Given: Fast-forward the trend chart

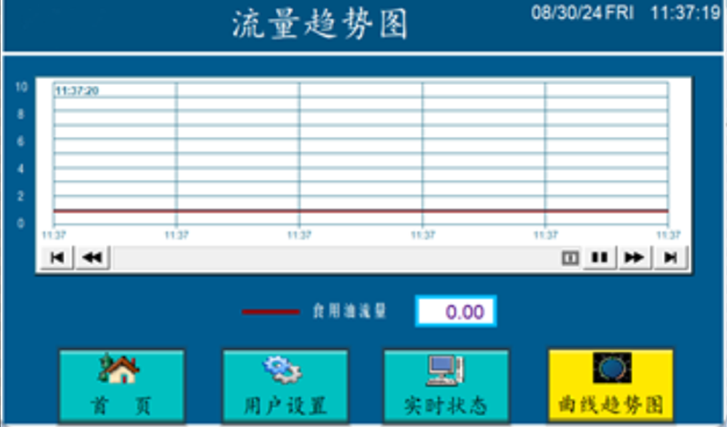Looking at the screenshot, I should [634, 257].
